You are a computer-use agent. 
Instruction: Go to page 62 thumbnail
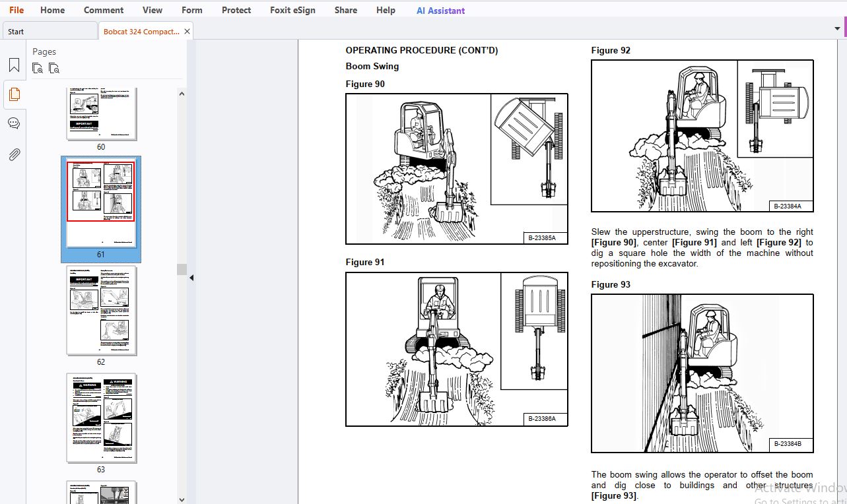(101, 311)
